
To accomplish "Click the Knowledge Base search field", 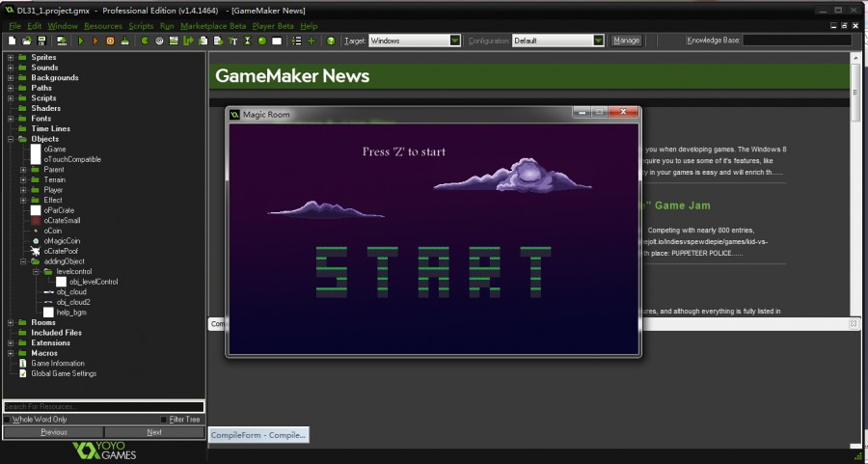I will (798, 41).
